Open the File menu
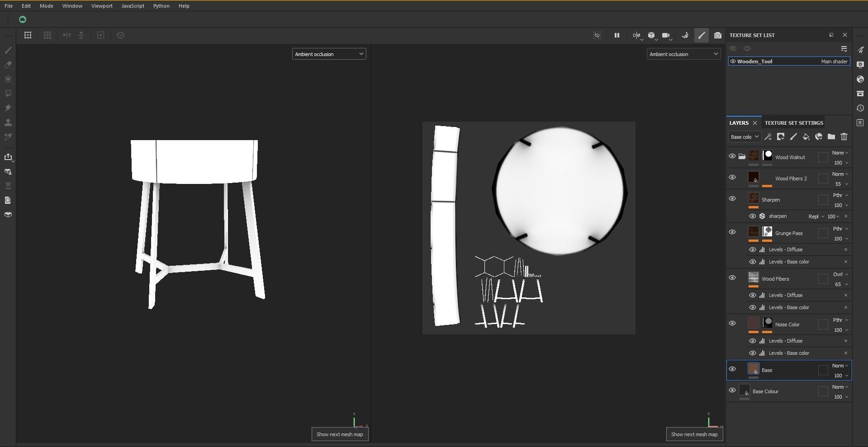868x447 pixels. tap(9, 6)
